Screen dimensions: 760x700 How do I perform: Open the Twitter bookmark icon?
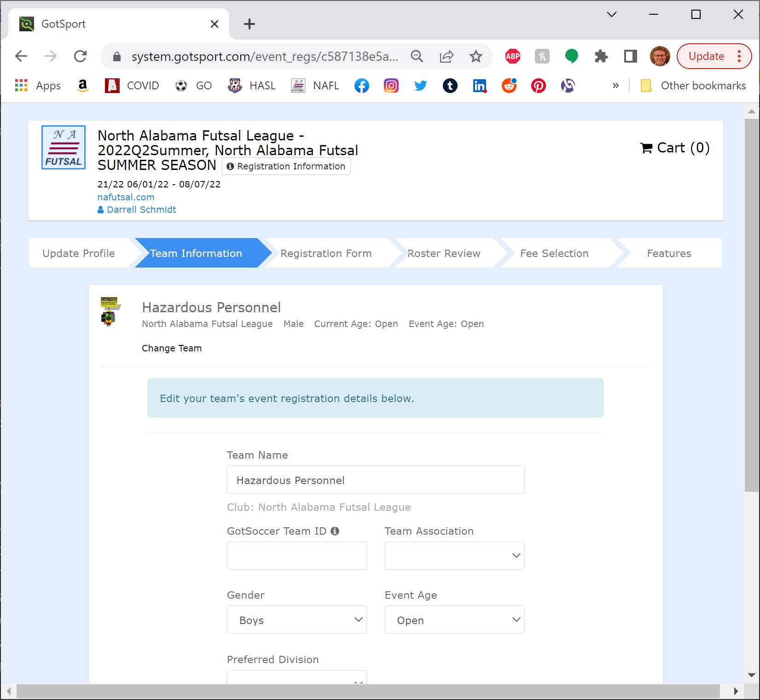coord(420,86)
